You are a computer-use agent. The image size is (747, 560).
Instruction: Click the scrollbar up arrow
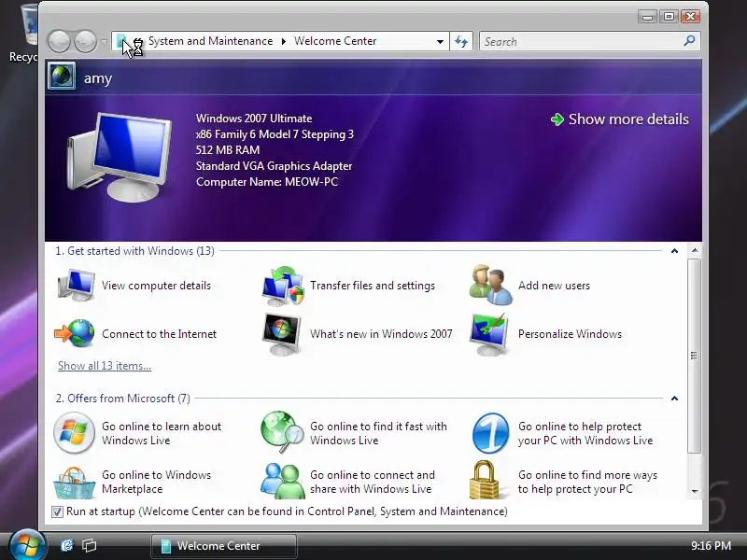pos(695,250)
